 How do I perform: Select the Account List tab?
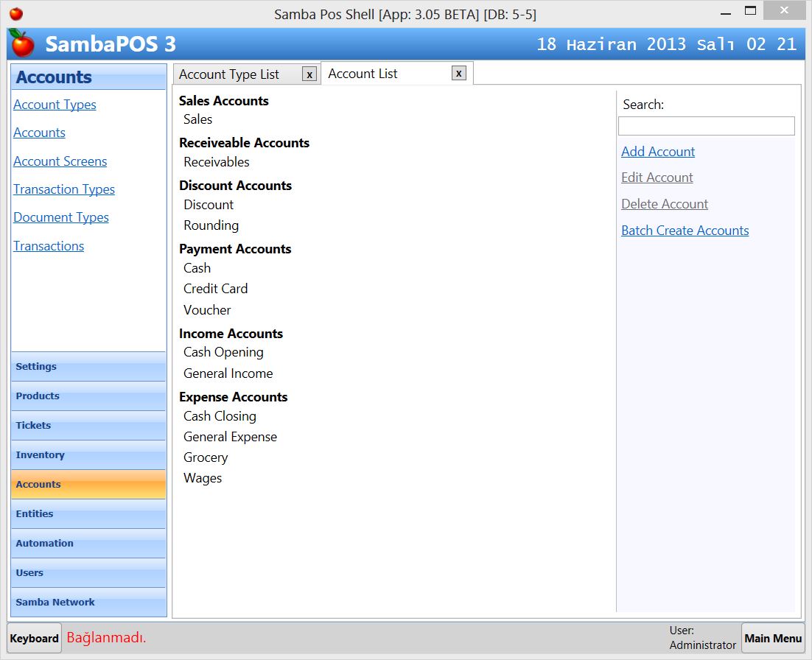coord(363,73)
